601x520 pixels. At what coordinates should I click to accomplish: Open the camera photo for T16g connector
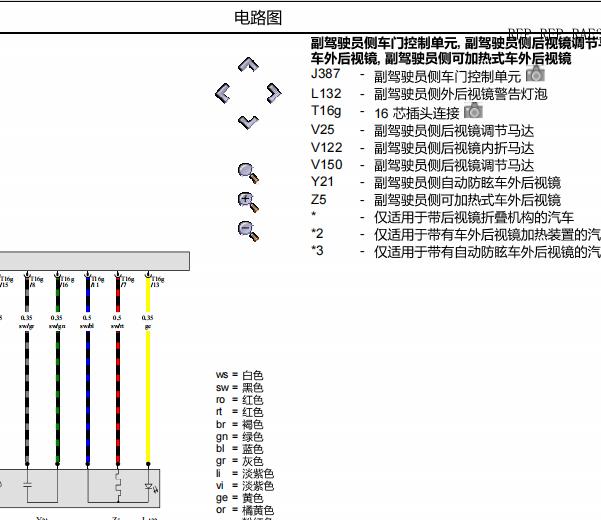(x=473, y=111)
